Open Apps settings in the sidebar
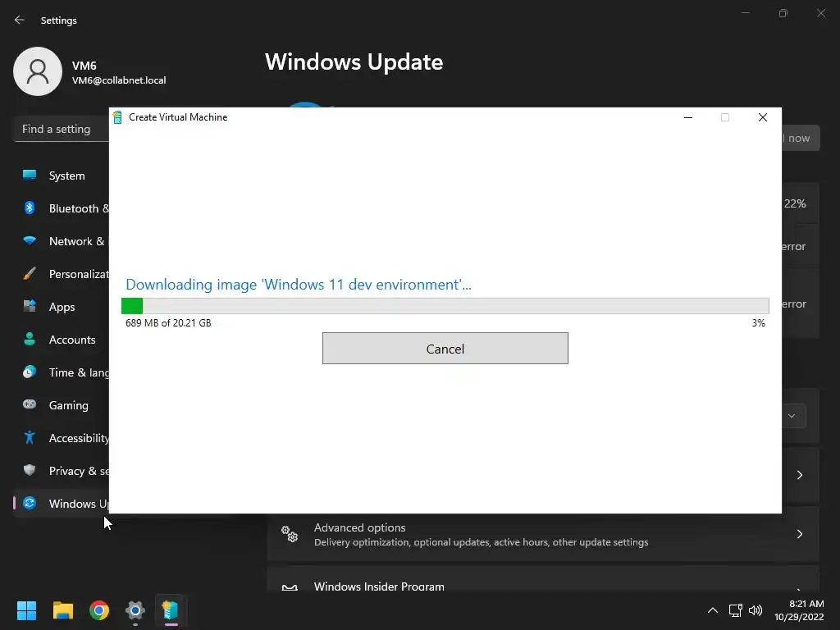The width and height of the screenshot is (840, 630). [x=61, y=307]
